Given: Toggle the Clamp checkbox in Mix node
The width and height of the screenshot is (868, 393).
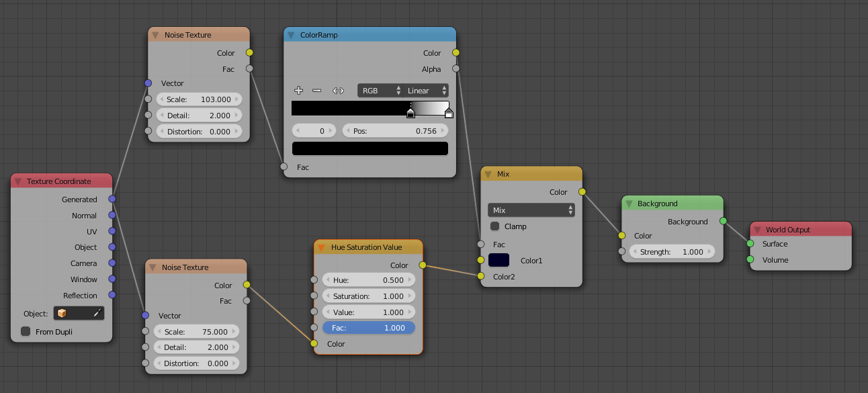Looking at the screenshot, I should pyautogui.click(x=495, y=226).
